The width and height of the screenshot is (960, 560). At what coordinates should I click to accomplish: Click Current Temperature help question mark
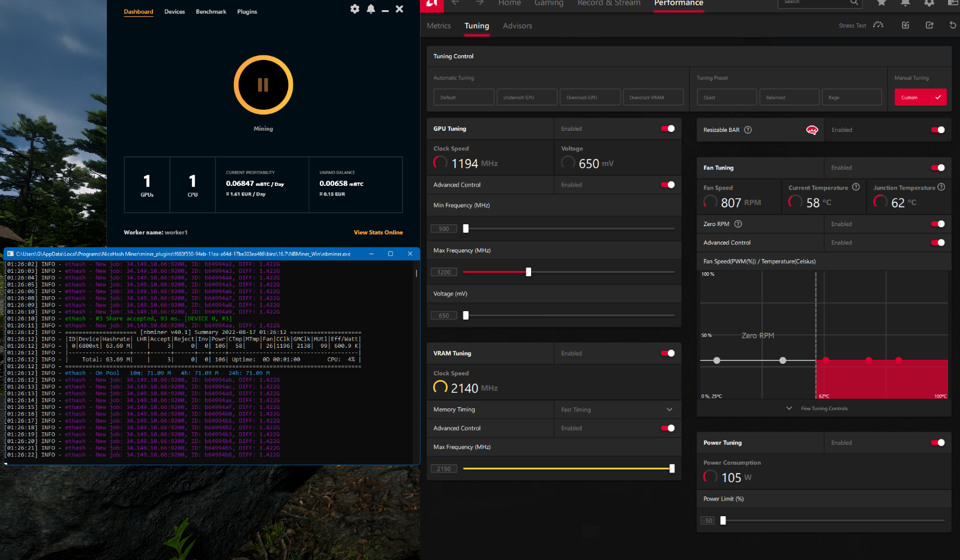(x=856, y=187)
